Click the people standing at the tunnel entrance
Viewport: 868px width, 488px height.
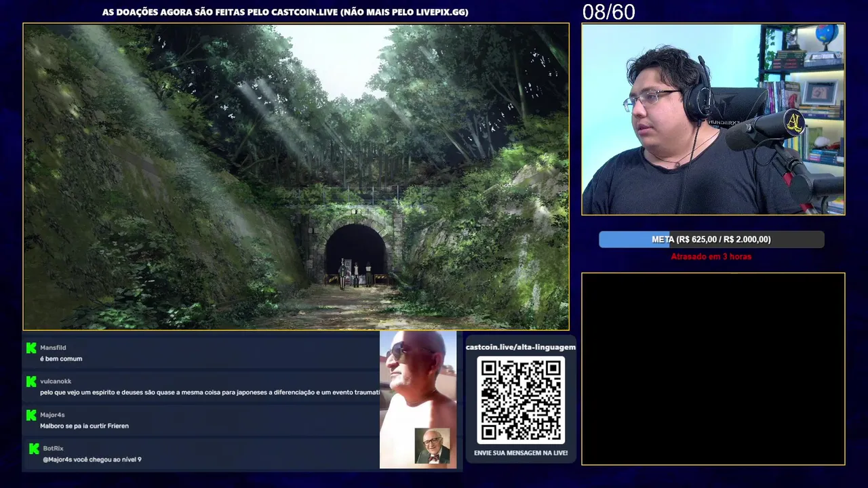pos(355,274)
